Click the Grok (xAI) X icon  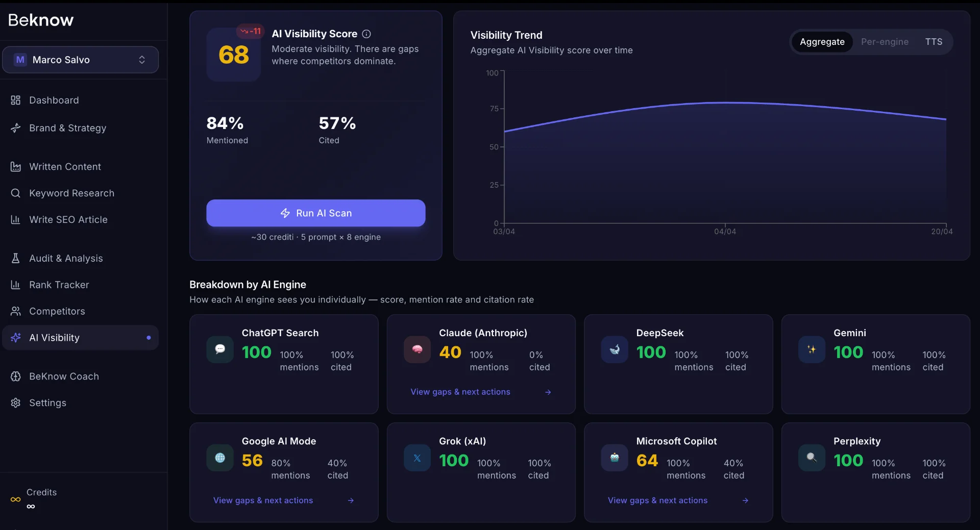pos(418,458)
